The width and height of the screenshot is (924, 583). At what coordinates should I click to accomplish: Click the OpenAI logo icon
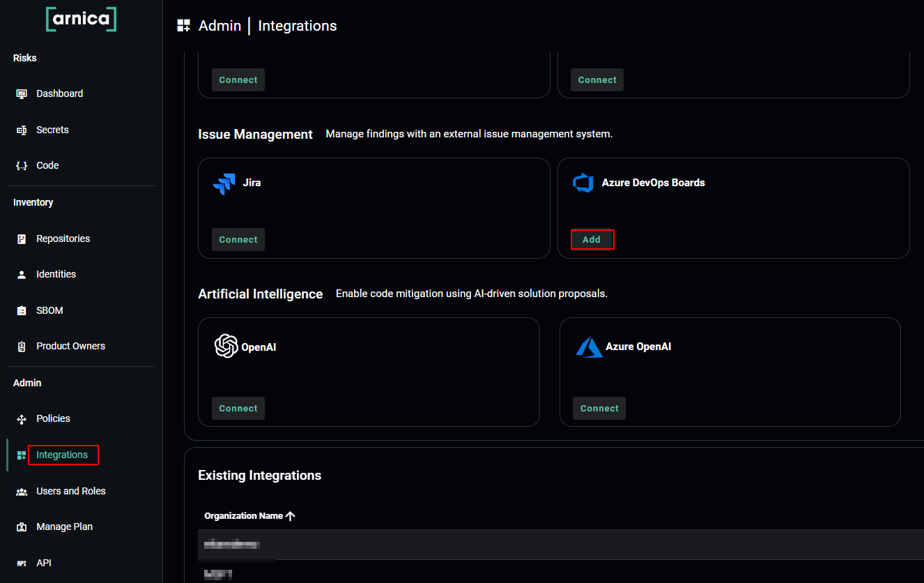coord(226,347)
